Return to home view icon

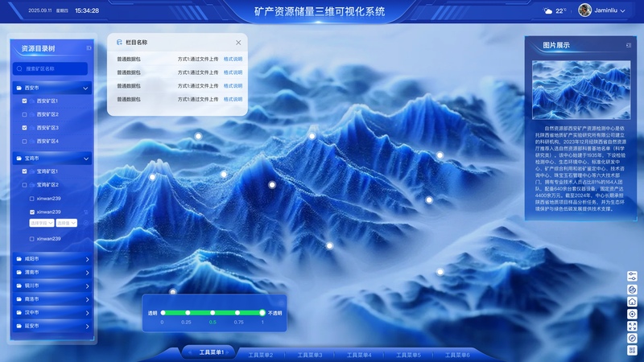(x=632, y=302)
